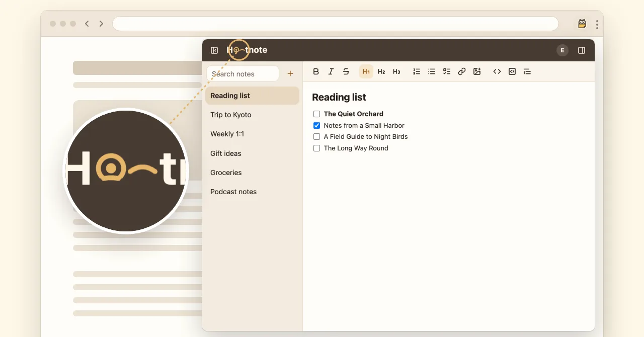Create a new note with the plus icon
The height and width of the screenshot is (337, 644).
point(290,73)
